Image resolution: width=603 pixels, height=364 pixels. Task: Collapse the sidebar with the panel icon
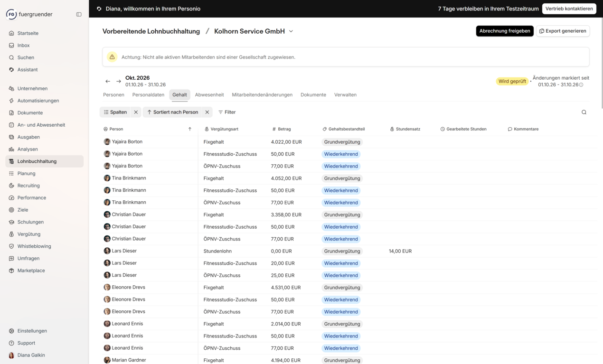79,14
